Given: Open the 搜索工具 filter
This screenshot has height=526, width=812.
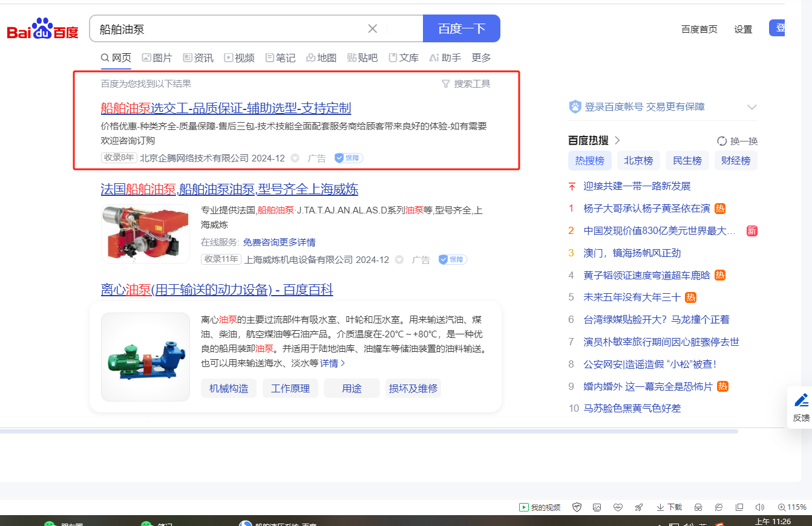Looking at the screenshot, I should pos(466,84).
